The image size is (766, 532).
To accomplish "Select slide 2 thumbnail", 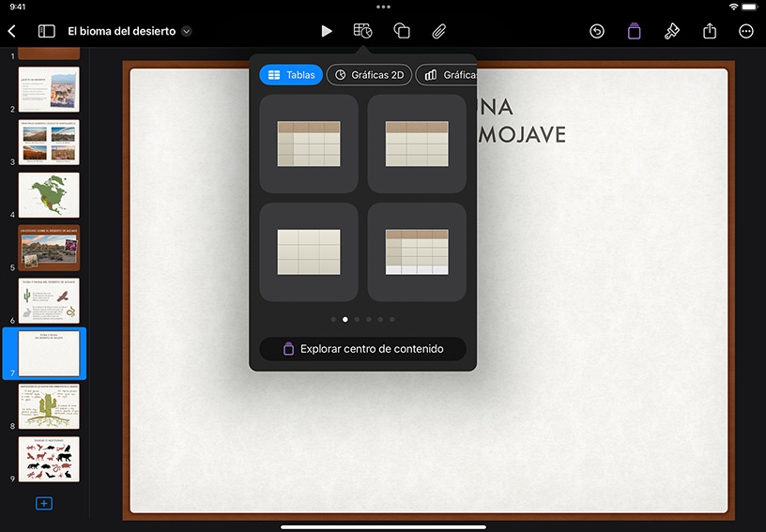I will click(x=49, y=89).
